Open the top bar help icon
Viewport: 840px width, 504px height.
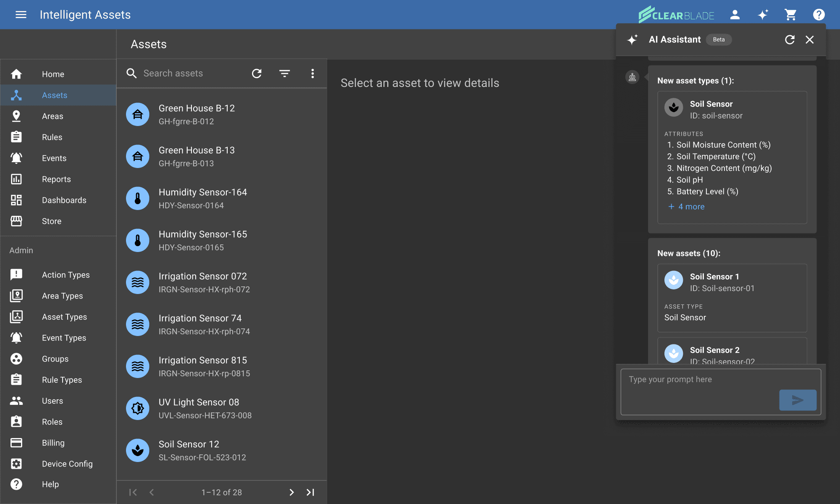tap(819, 15)
